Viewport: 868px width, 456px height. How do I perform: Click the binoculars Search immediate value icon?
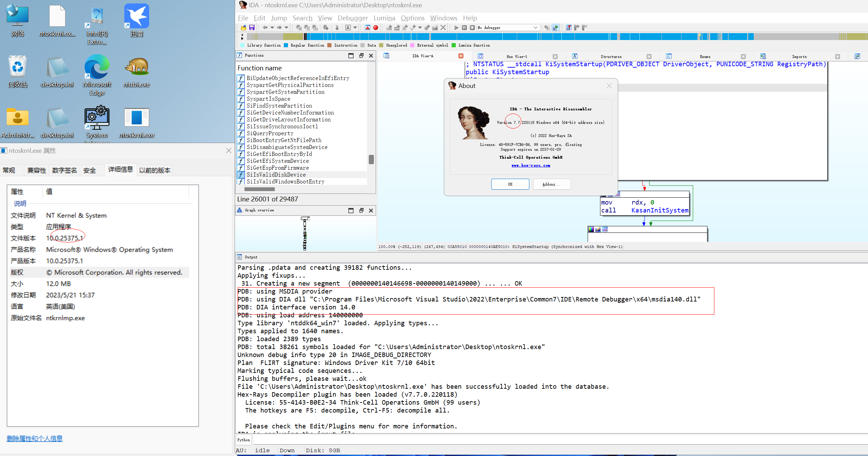[299, 28]
